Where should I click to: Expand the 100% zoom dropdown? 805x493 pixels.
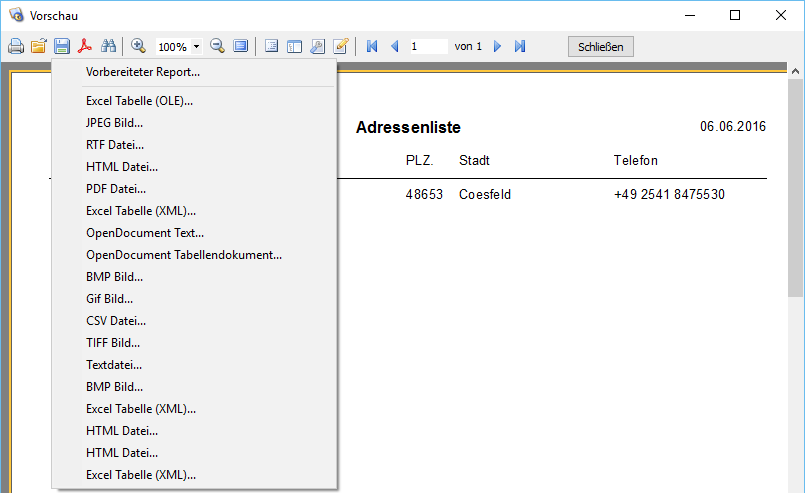(x=196, y=47)
